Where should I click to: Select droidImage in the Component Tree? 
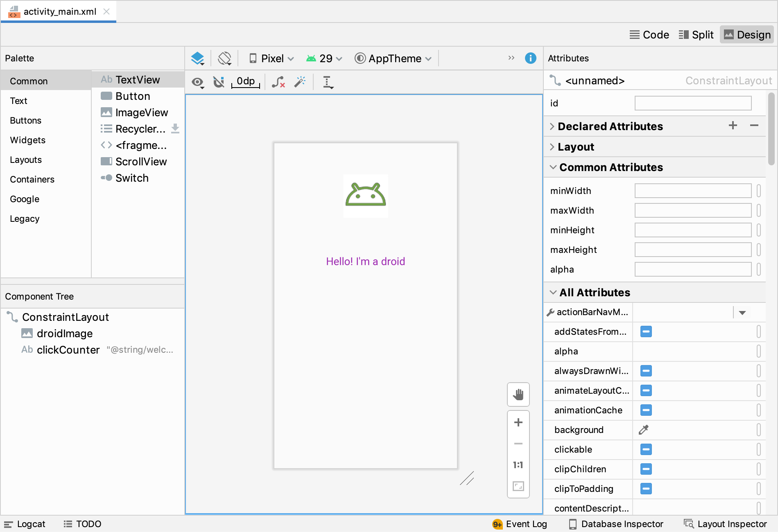tap(93, 334)
